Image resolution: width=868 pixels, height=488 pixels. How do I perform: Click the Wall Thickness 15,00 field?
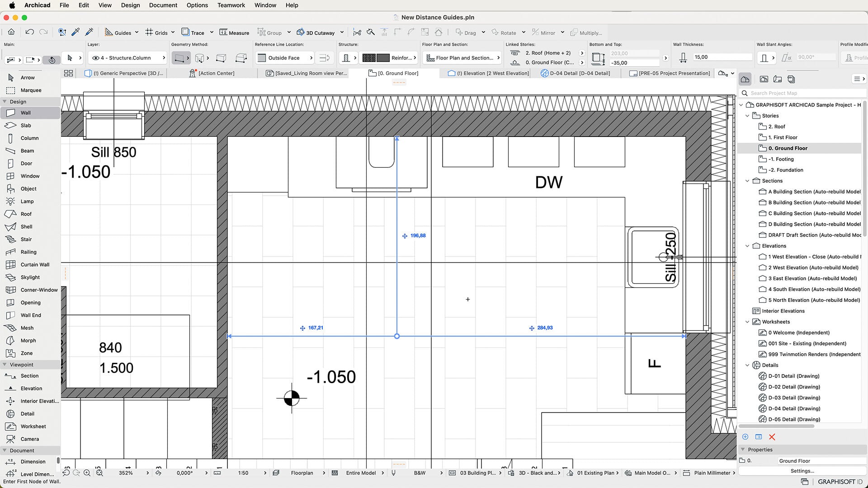pyautogui.click(x=722, y=57)
